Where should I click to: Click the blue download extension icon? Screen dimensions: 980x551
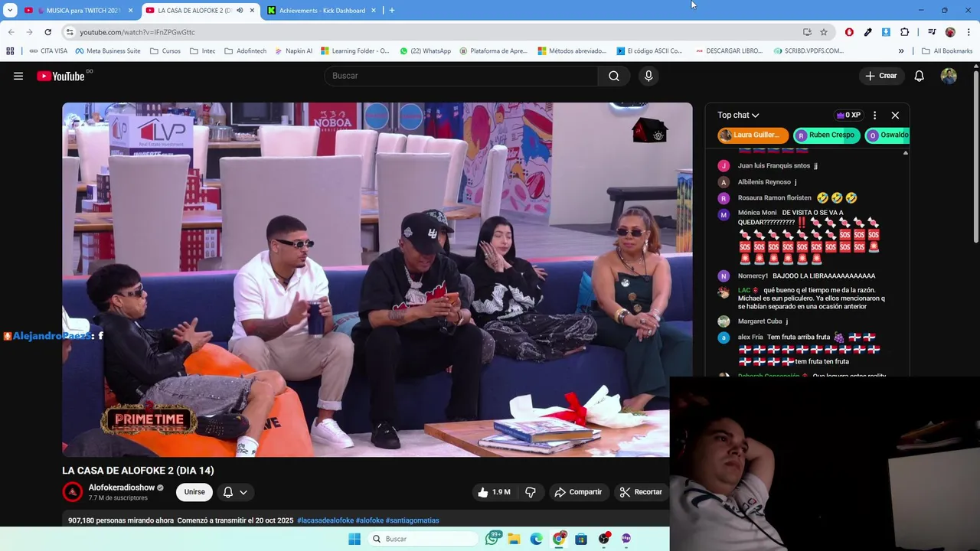[x=886, y=32]
